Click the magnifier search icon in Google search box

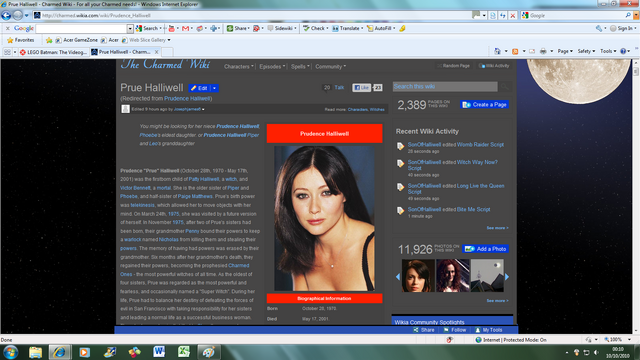[628, 15]
